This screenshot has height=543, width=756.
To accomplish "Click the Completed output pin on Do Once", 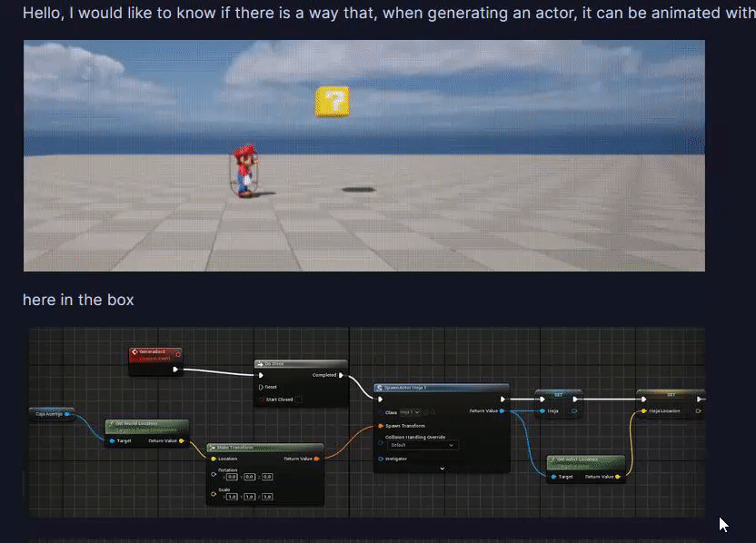I will pos(342,375).
